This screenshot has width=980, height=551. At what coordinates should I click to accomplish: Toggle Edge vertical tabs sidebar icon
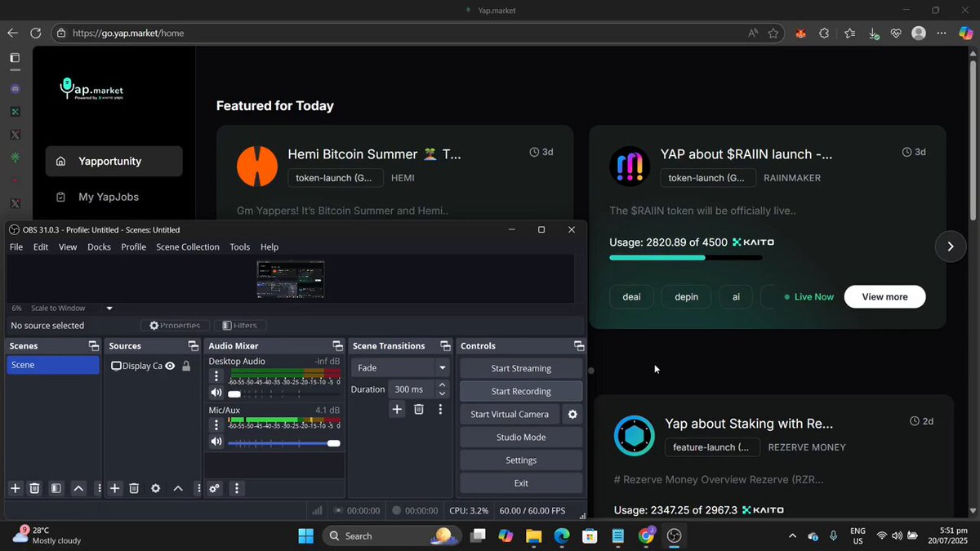pyautogui.click(x=15, y=58)
